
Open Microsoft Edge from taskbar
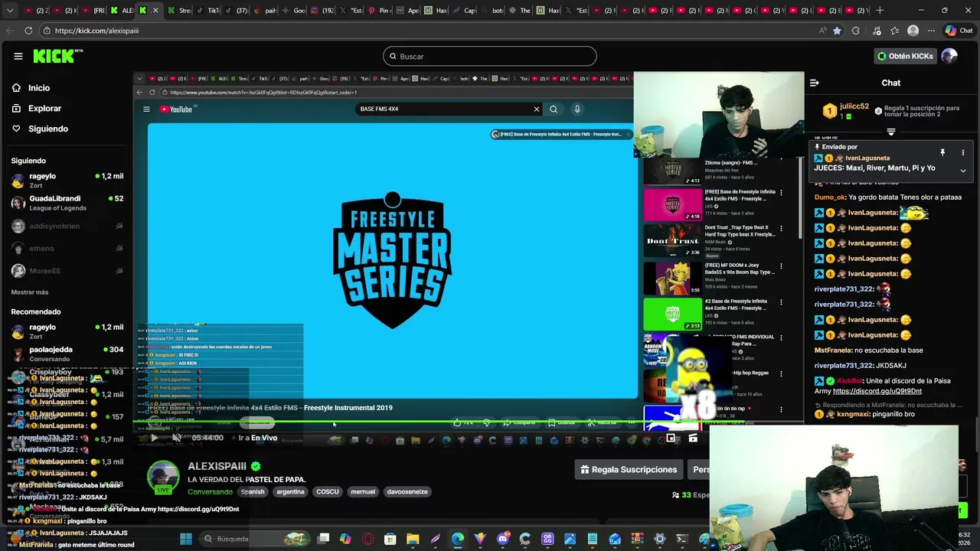457,539
